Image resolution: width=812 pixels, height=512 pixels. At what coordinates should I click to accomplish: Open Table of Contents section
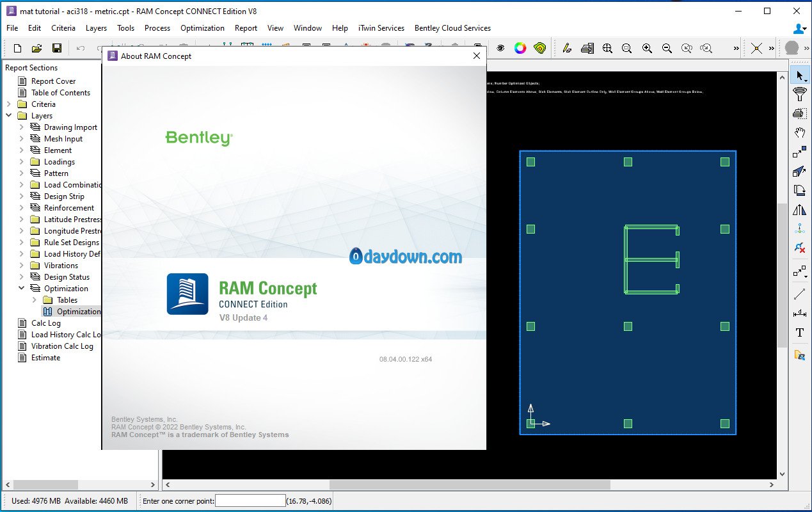[x=61, y=93]
